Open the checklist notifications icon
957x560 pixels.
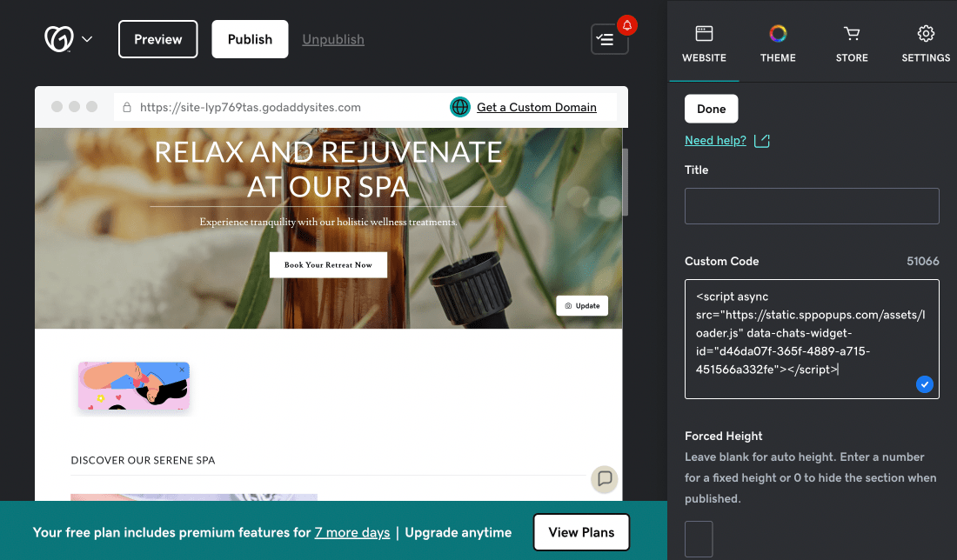point(606,40)
